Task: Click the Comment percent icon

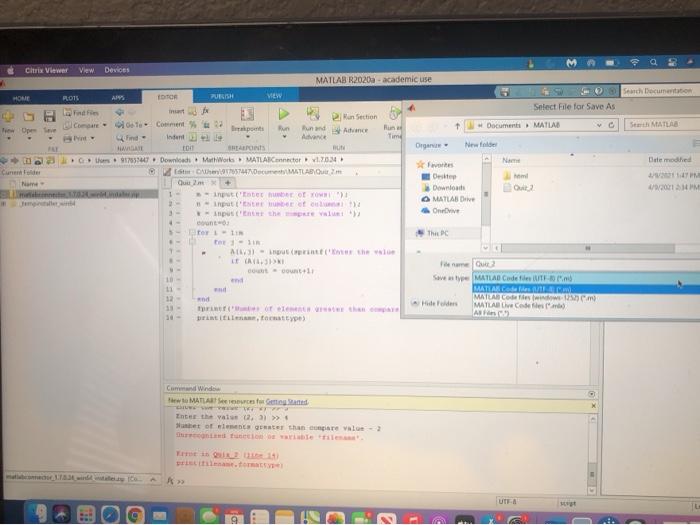Action: pyautogui.click(x=192, y=124)
